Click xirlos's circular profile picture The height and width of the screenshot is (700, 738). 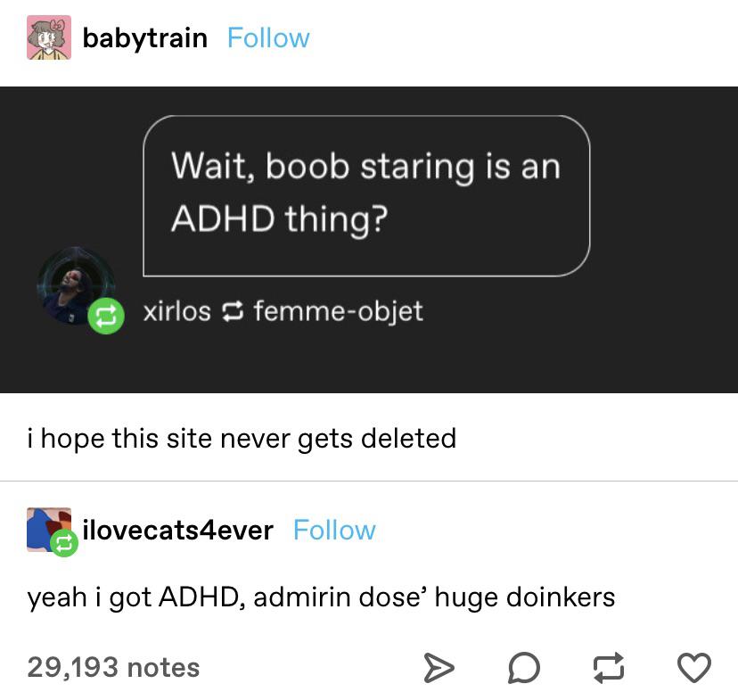pos(76,285)
